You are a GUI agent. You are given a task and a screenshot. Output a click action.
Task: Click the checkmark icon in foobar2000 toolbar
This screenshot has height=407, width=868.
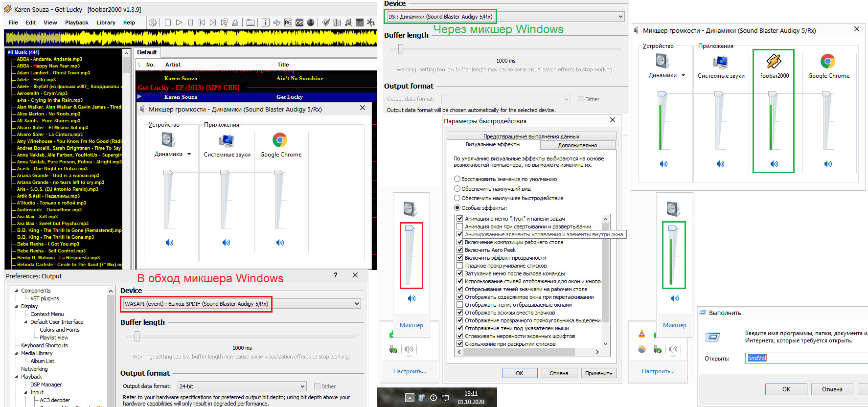[x=326, y=23]
